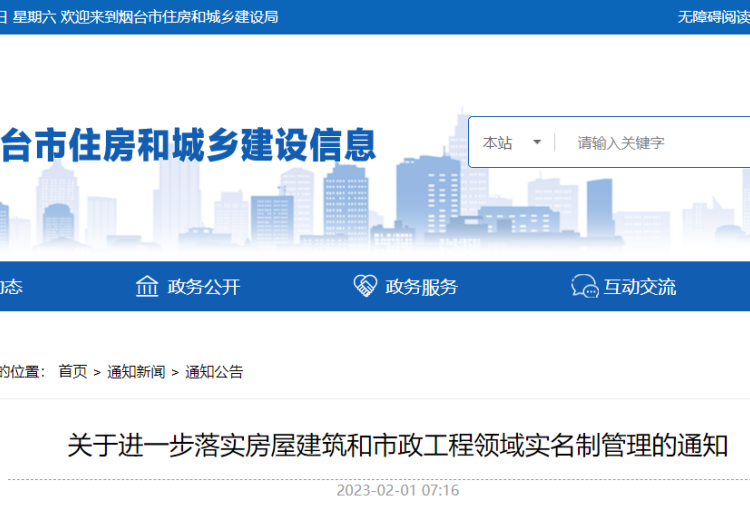This screenshot has height=520, width=750.
Task: Click the search scope dropdown arrow
Action: 537,143
